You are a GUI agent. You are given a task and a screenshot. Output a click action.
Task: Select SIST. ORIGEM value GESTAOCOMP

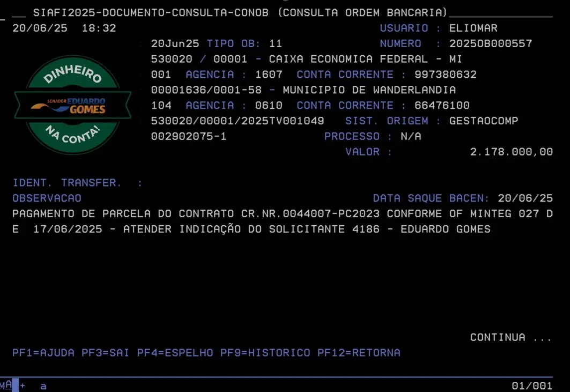point(484,121)
